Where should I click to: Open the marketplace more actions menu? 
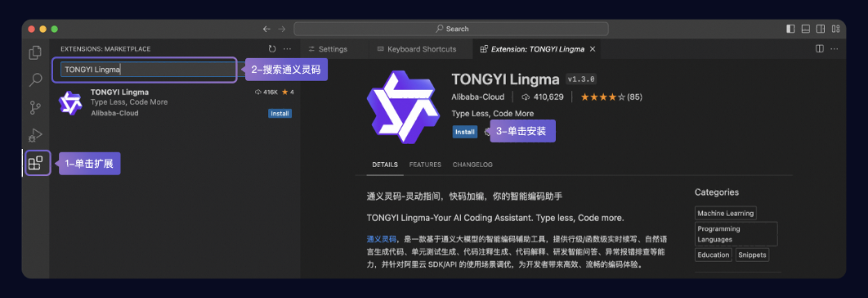[x=287, y=49]
